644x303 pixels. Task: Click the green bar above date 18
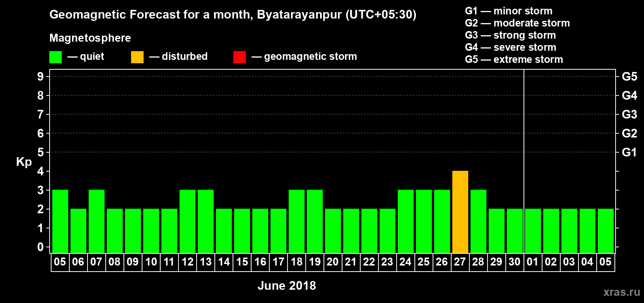tap(297, 221)
